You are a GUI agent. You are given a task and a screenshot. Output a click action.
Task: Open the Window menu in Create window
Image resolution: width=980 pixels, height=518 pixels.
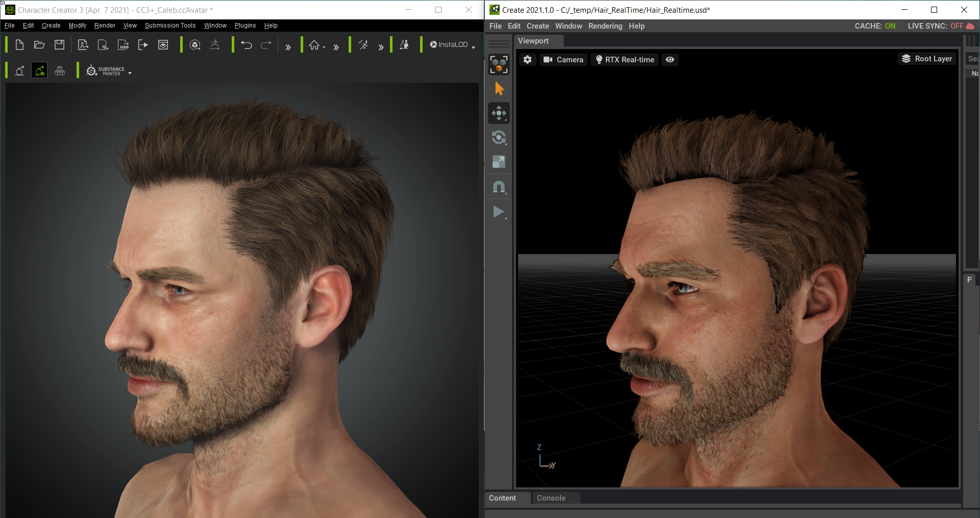point(569,26)
